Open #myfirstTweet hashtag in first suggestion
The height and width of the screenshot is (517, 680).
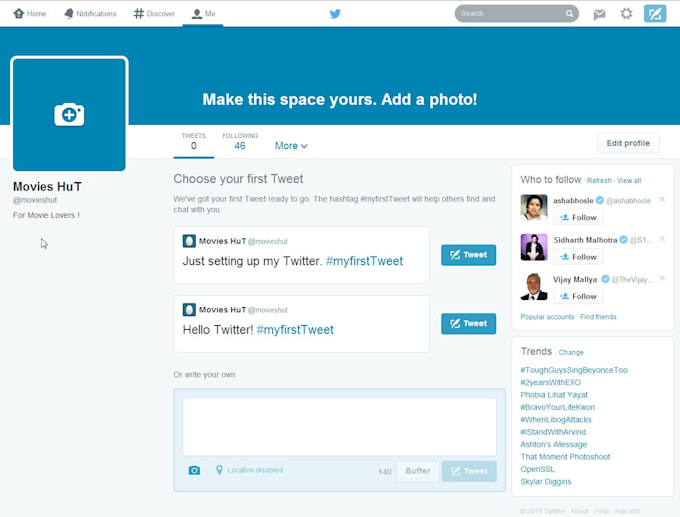(x=364, y=261)
